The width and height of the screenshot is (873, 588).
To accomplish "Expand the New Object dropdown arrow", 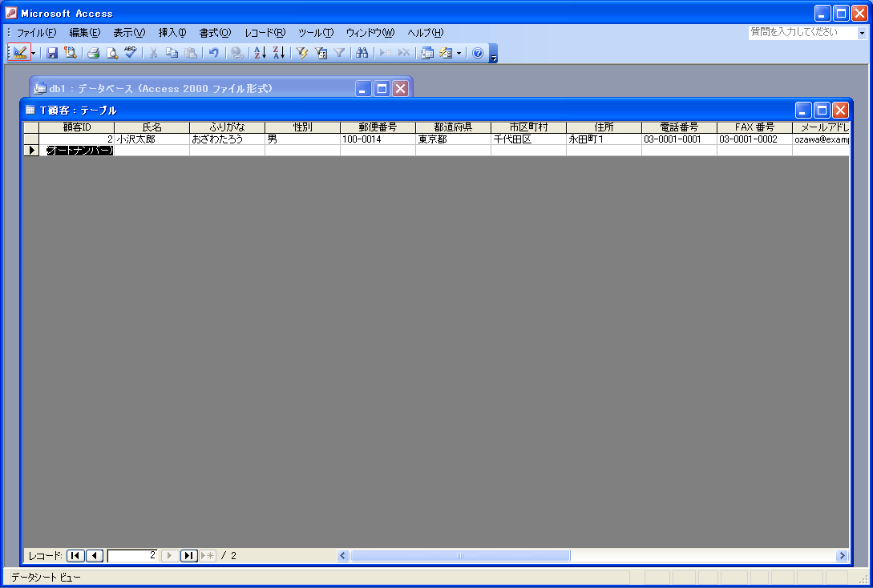I will point(459,54).
